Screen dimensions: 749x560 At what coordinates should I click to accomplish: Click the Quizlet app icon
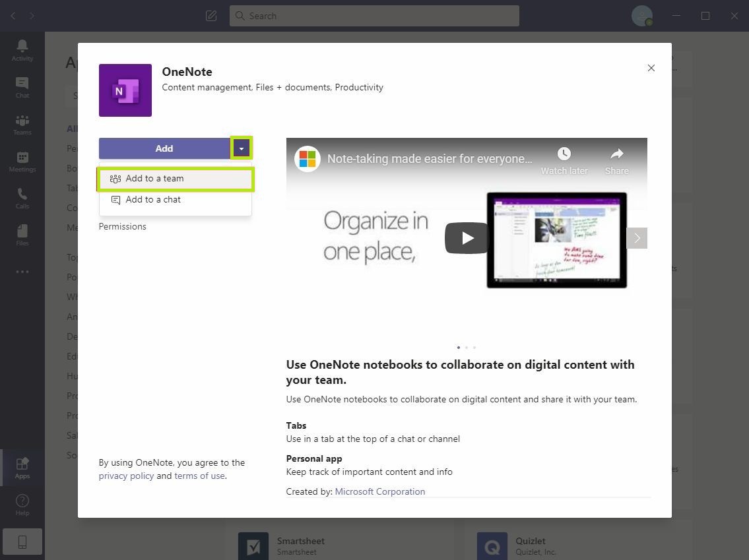tap(492, 545)
